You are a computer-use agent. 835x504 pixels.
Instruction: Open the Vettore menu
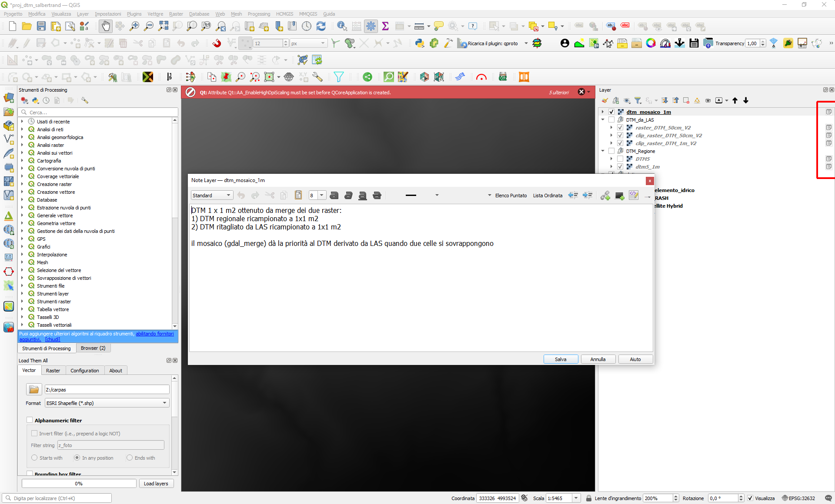point(155,14)
